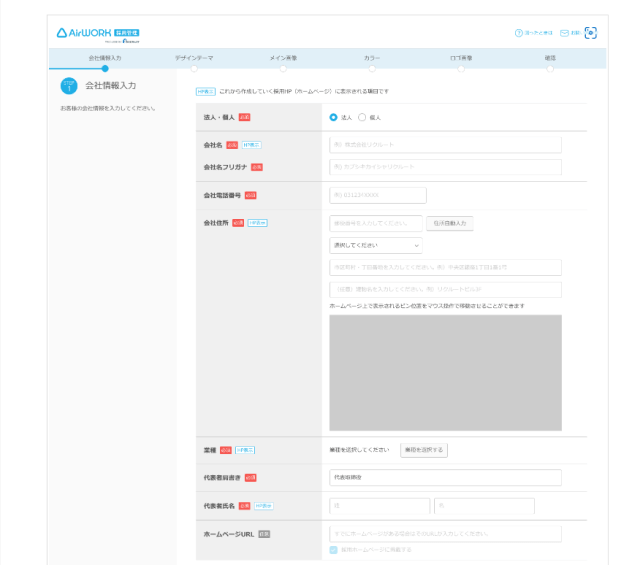This screenshot has width=640, height=565.
Task: Click the 会社名 input field
Action: (x=445, y=144)
